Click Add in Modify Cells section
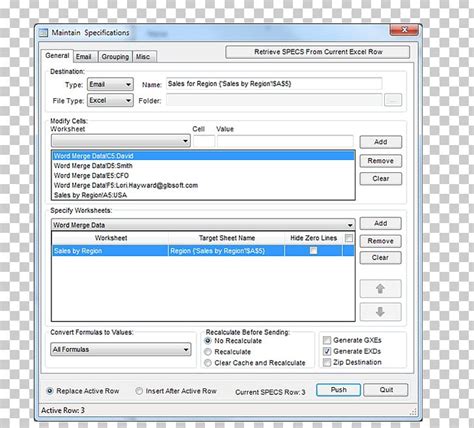This screenshot has width=474, height=428. [381, 142]
